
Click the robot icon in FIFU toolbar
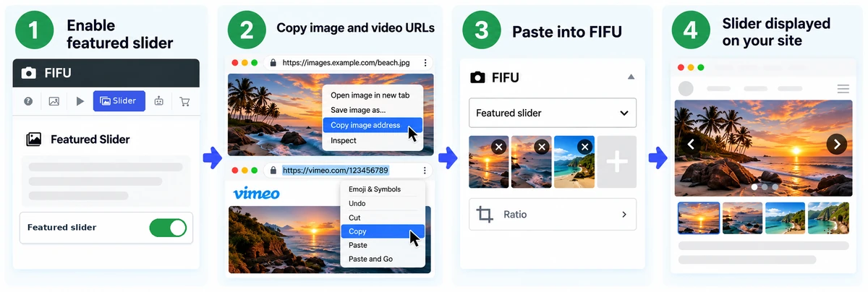click(x=159, y=101)
